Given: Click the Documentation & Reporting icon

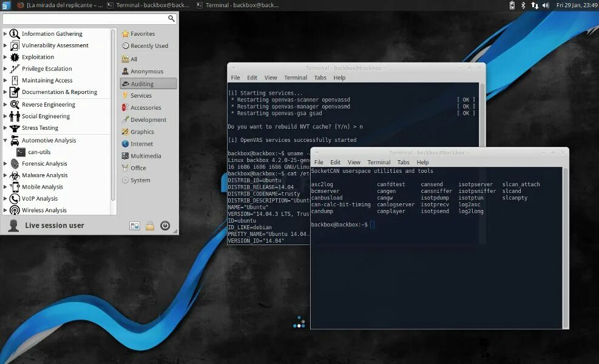Looking at the screenshot, I should click(x=15, y=92).
